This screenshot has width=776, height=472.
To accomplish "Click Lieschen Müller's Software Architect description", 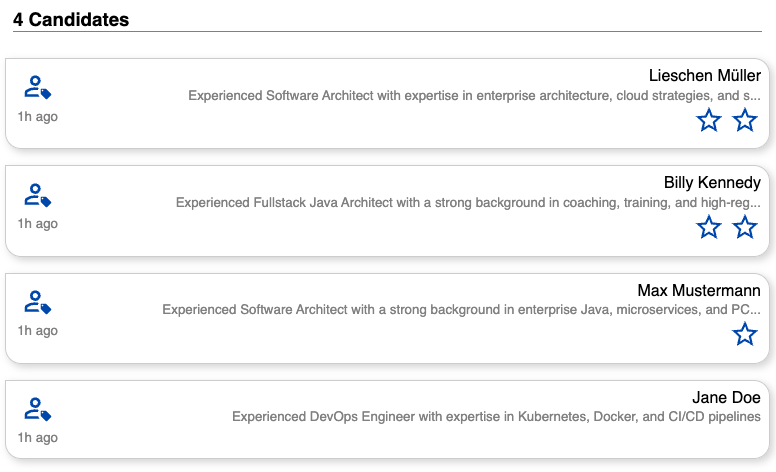I will 474,96.
